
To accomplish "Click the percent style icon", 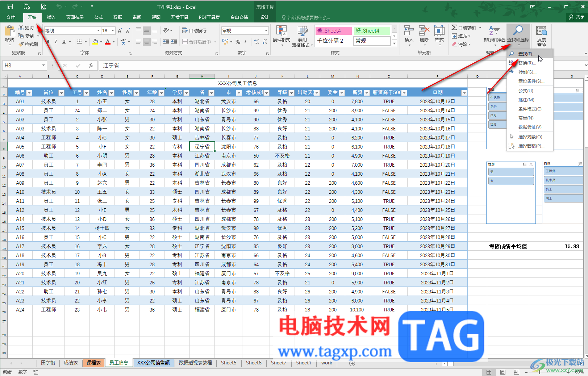I will coord(238,42).
